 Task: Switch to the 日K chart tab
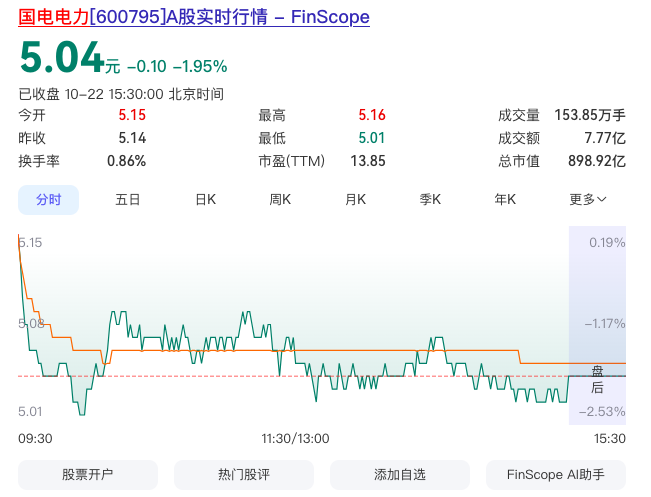pos(206,200)
